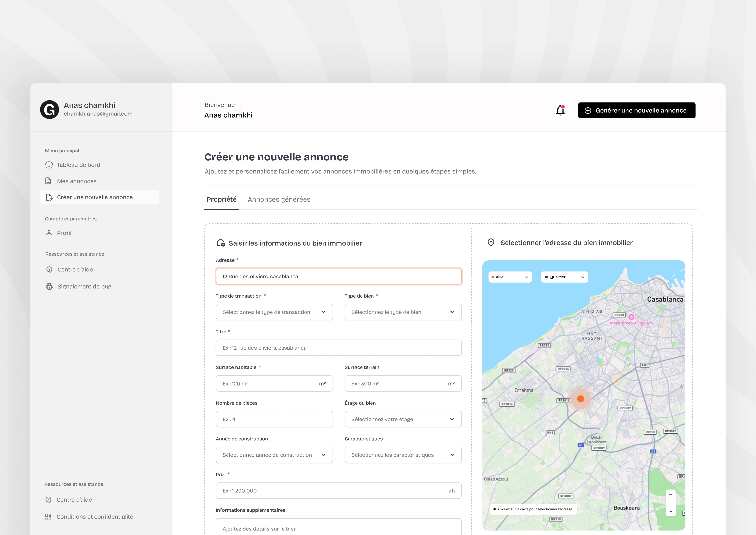
Task: Open the Signalement de bug icon
Action: [x=49, y=286]
